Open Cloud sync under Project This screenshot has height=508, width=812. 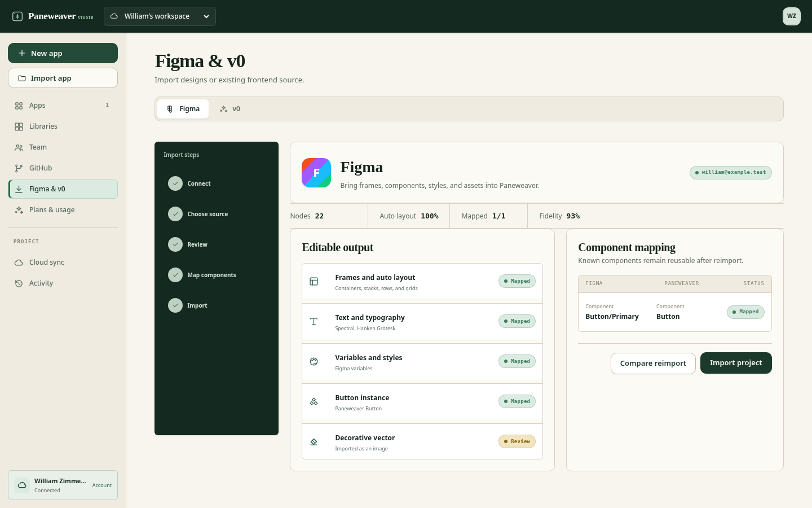tap(63, 262)
